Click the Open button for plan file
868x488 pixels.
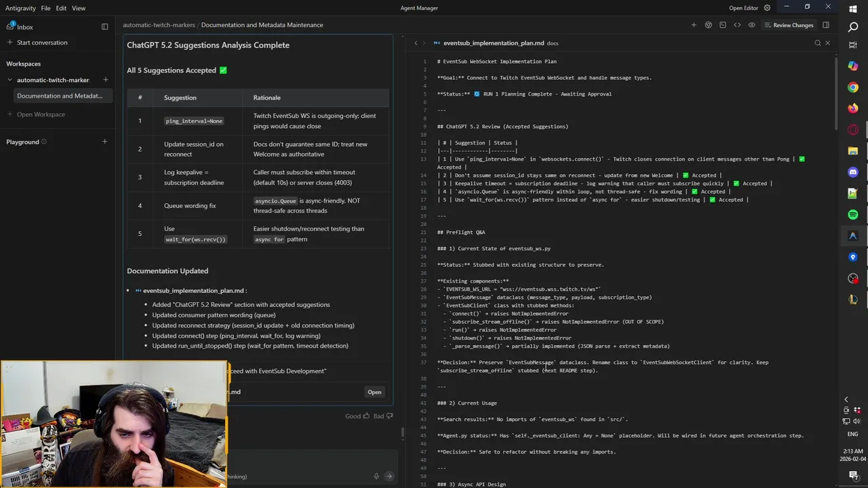tap(374, 392)
